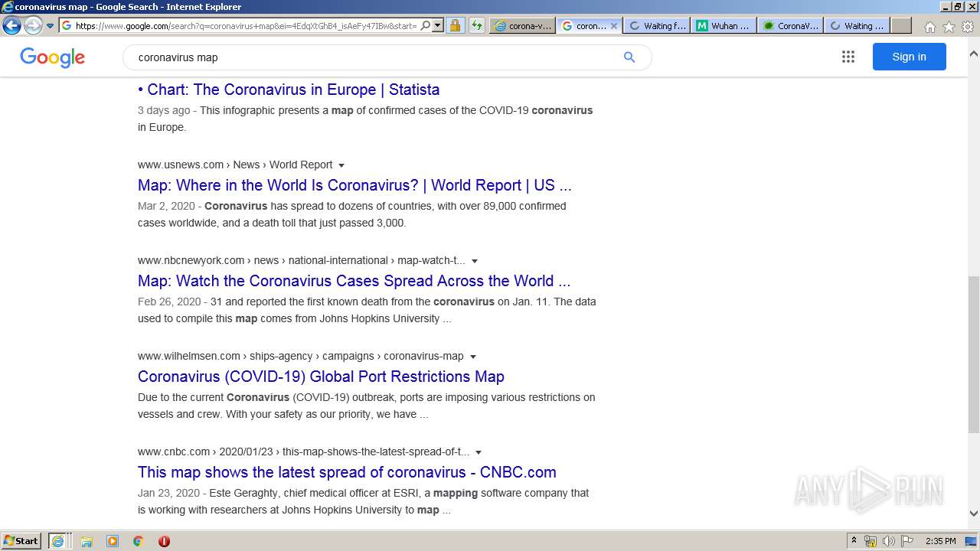
Task: Go forward with the Forward arrow
Action: 33,25
